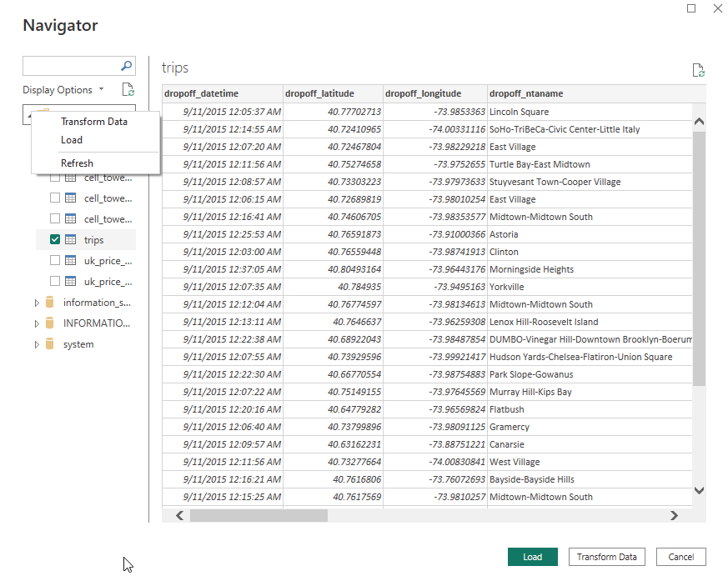Image resolution: width=728 pixels, height=576 pixels.
Task: Click the green Load button
Action: point(532,557)
